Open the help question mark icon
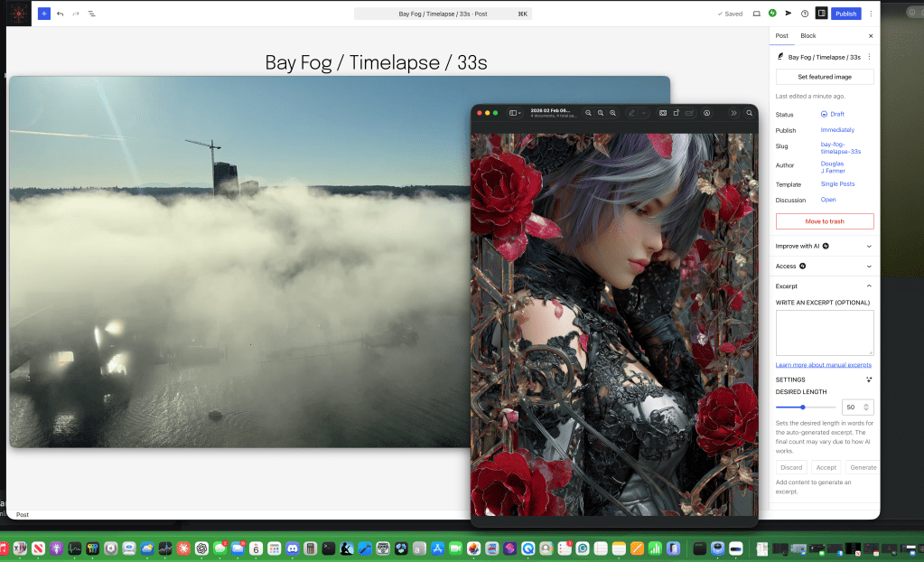 [x=805, y=14]
